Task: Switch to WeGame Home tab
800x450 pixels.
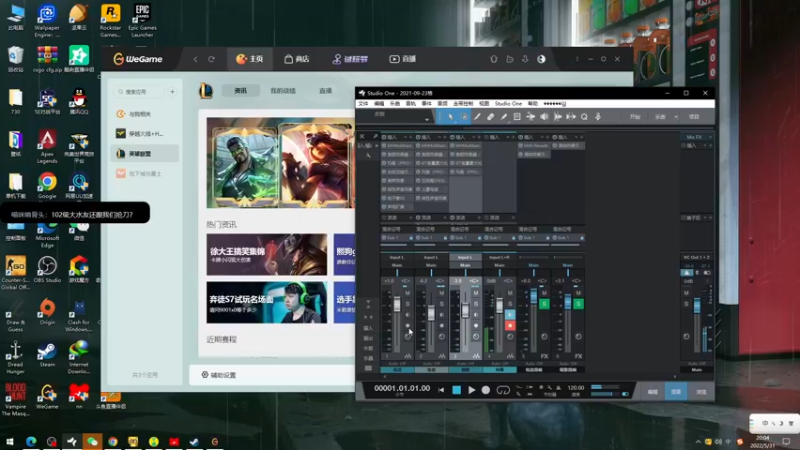Action: [x=249, y=59]
